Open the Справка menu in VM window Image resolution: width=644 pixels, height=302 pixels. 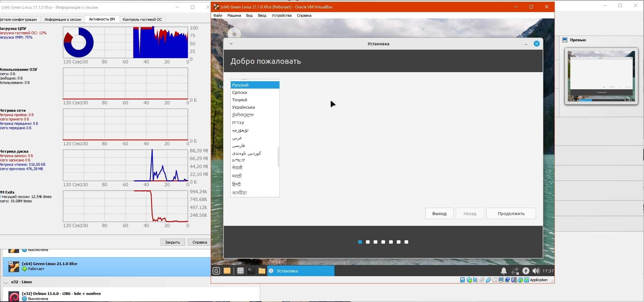pos(304,15)
